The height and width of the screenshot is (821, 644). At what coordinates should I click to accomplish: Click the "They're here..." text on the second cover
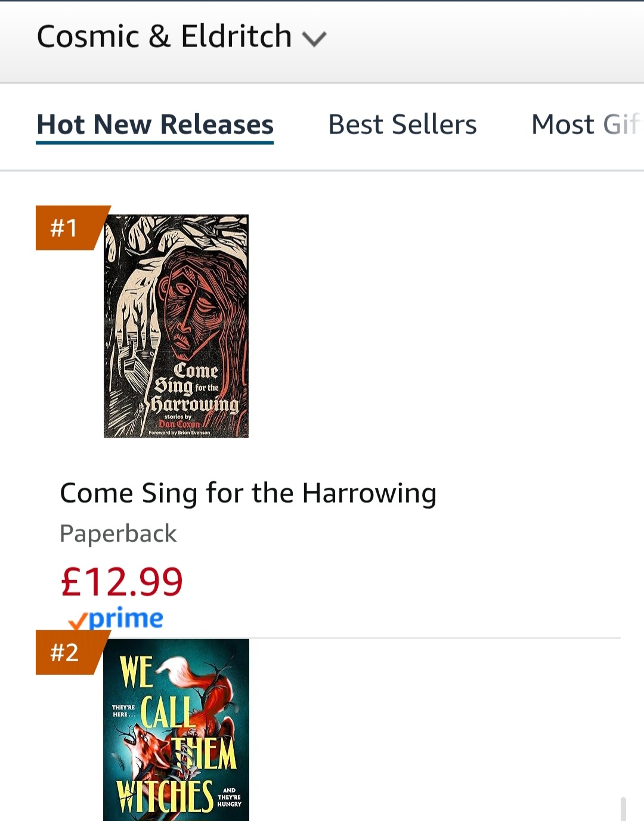123,711
